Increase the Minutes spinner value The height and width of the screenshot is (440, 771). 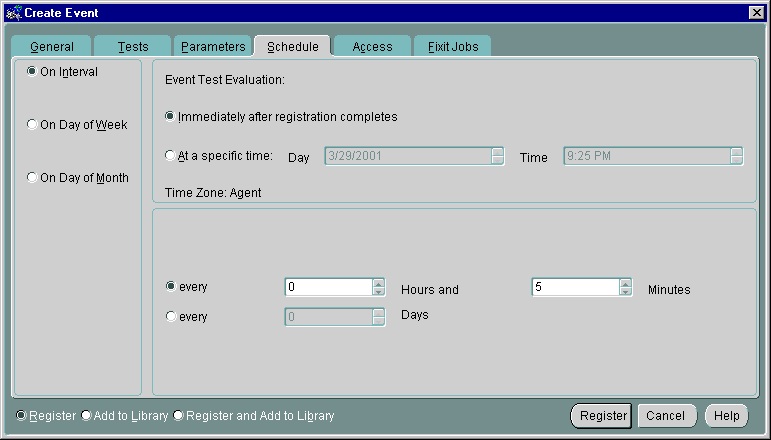click(x=625, y=282)
